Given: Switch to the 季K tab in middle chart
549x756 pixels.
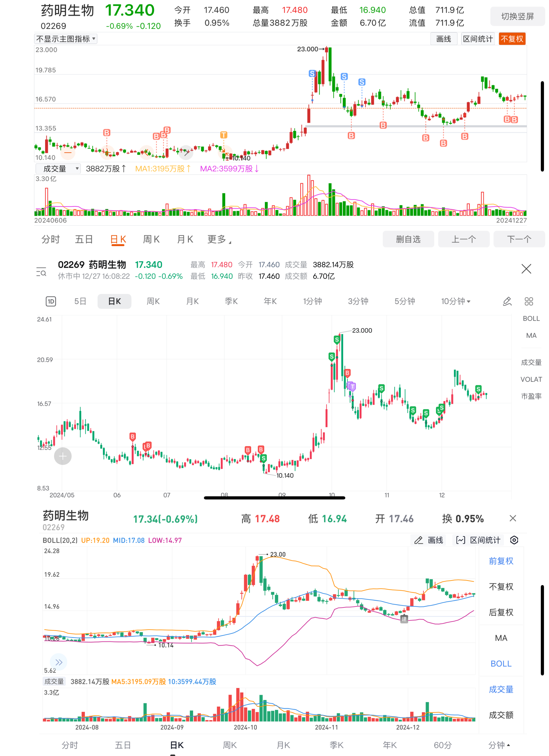Looking at the screenshot, I should [231, 301].
